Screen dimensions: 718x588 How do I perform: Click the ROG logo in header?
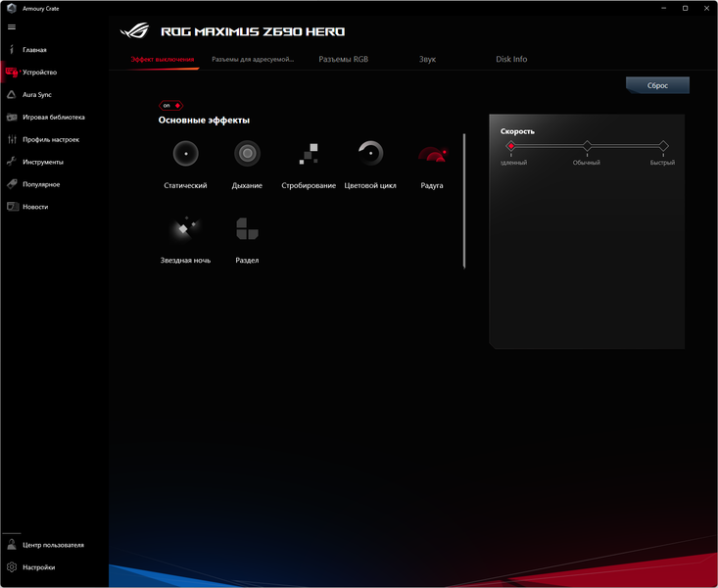point(134,30)
